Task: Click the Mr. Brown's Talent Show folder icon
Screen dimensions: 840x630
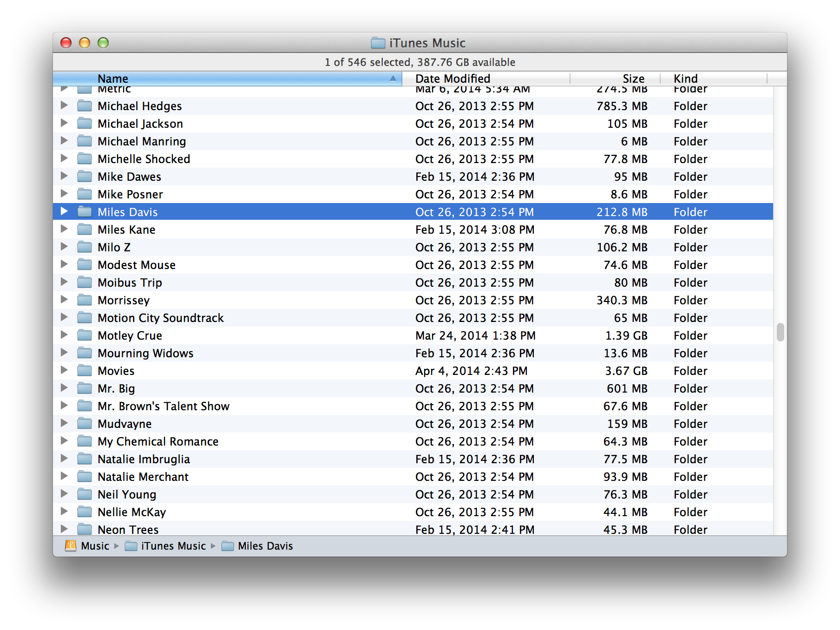Action: [85, 406]
